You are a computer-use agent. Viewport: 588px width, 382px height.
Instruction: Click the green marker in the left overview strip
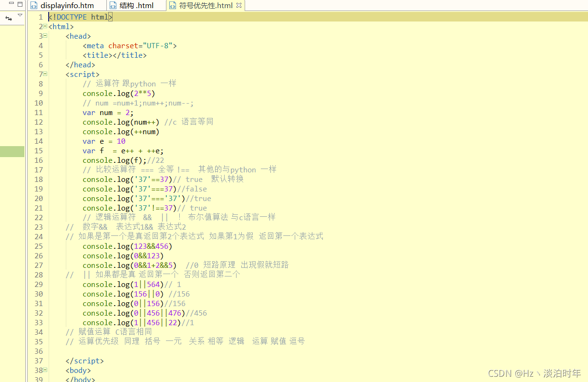(x=12, y=152)
